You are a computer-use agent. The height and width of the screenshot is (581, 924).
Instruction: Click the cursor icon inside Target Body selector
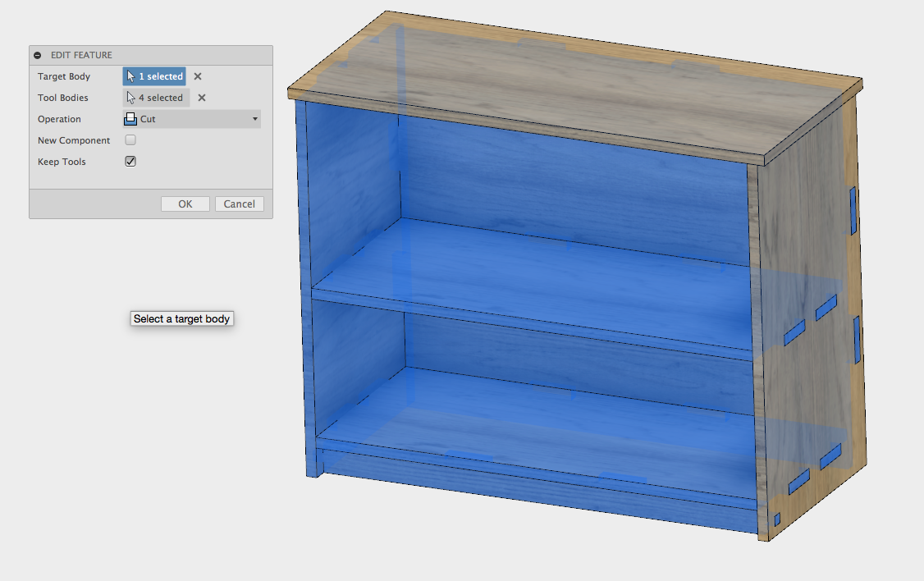pos(132,75)
